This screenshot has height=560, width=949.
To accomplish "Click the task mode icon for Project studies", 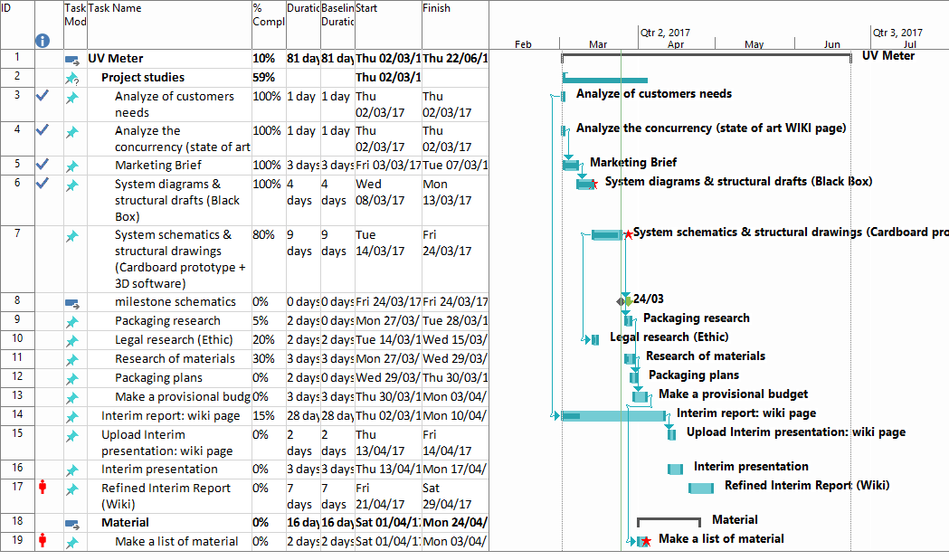I will click(72, 79).
